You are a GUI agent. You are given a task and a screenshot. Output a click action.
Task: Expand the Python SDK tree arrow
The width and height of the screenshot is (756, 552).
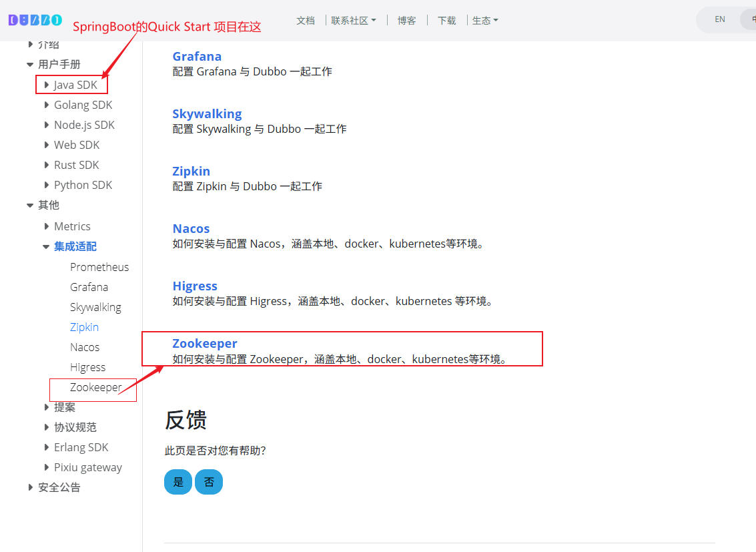pyautogui.click(x=46, y=185)
